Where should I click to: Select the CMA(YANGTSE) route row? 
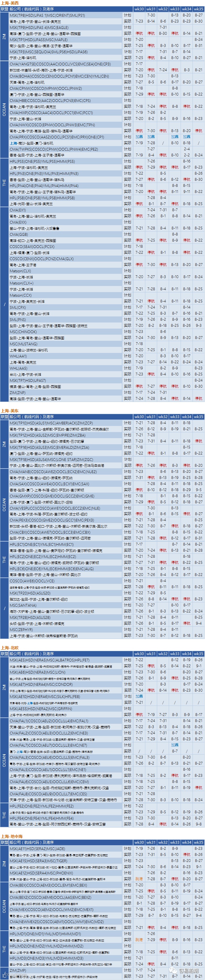click(60, 64)
